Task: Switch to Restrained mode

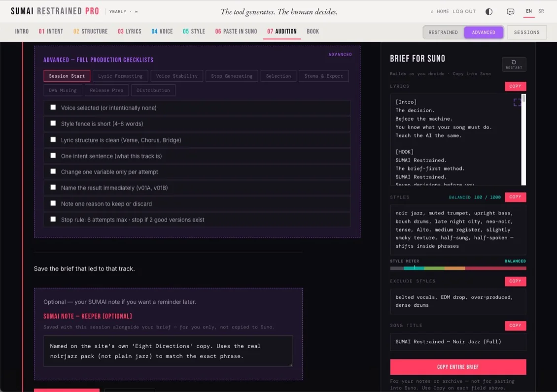Action: tap(443, 33)
